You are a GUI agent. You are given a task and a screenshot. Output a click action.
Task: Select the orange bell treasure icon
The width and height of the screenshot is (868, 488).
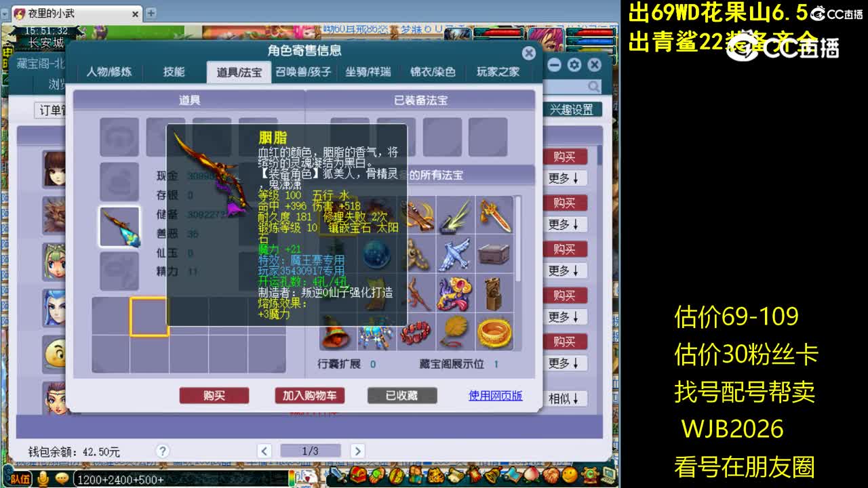click(x=337, y=333)
